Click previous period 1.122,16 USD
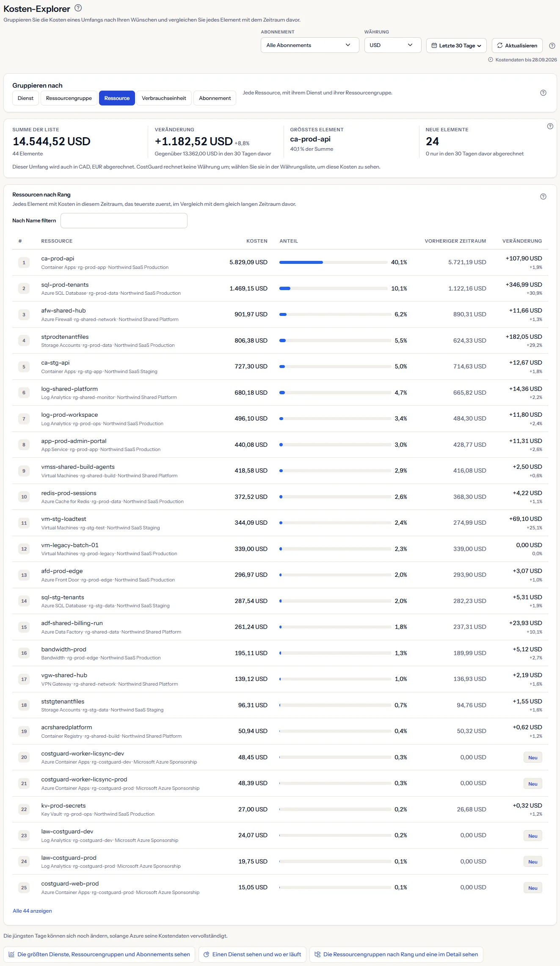Image resolution: width=560 pixels, height=966 pixels. tap(467, 288)
